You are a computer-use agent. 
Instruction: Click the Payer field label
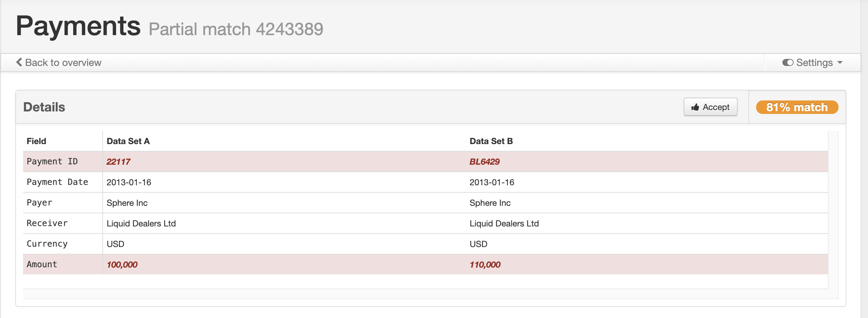39,203
